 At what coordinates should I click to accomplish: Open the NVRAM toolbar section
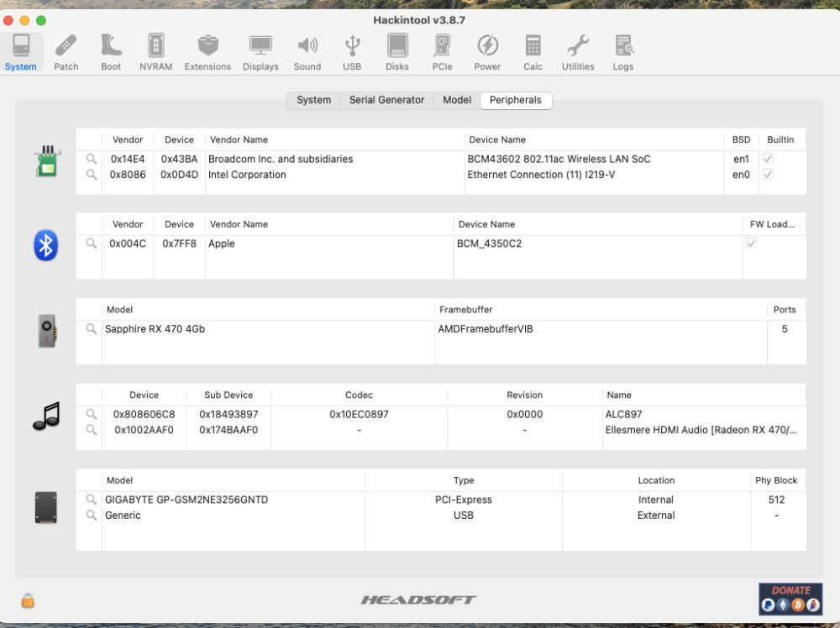click(156, 52)
